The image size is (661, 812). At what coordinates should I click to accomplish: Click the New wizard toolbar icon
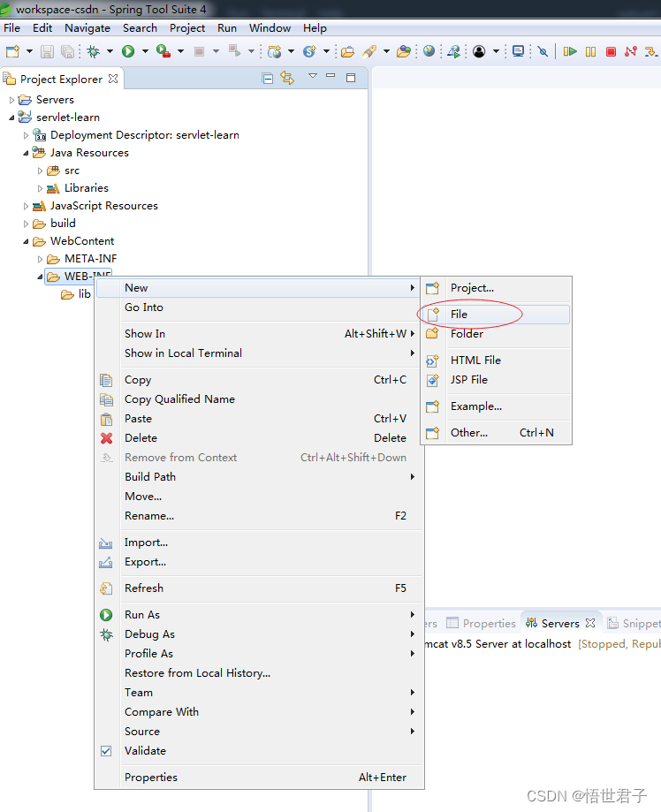coord(12,51)
